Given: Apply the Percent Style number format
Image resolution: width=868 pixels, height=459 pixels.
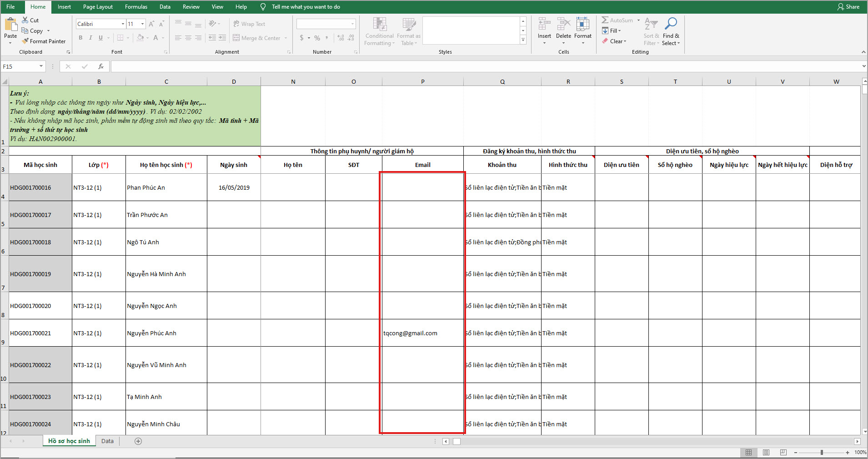Looking at the screenshot, I should click(317, 38).
